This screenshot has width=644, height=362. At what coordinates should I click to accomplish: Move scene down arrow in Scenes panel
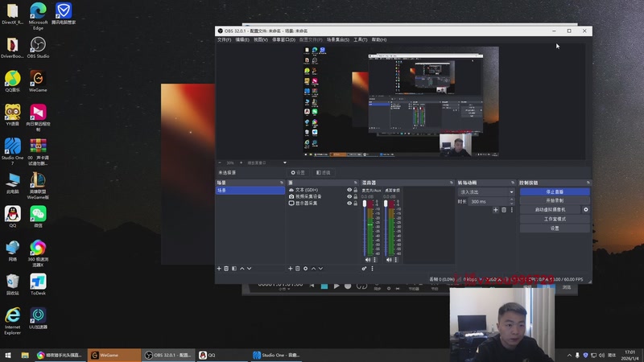point(250,269)
